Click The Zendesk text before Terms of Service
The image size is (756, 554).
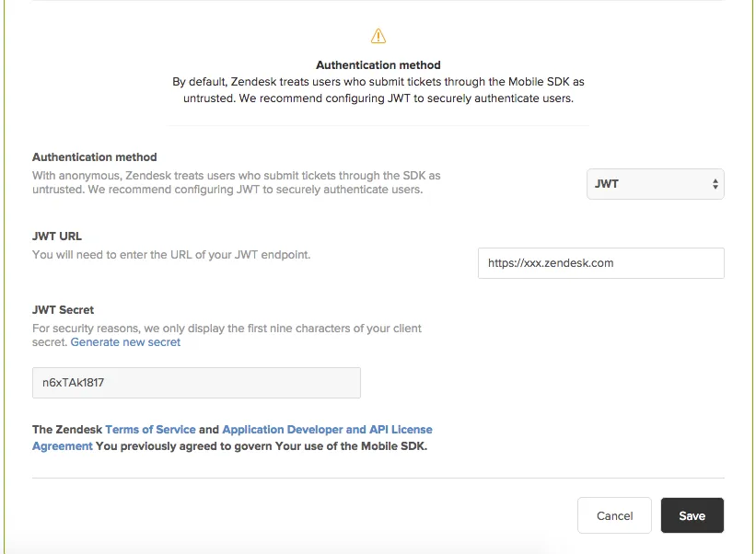click(67, 430)
